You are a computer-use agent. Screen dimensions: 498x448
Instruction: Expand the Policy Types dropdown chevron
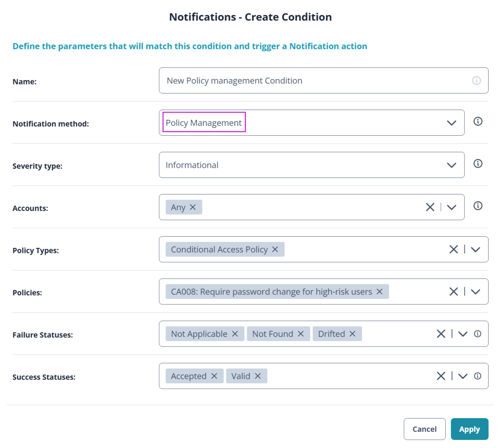[475, 249]
